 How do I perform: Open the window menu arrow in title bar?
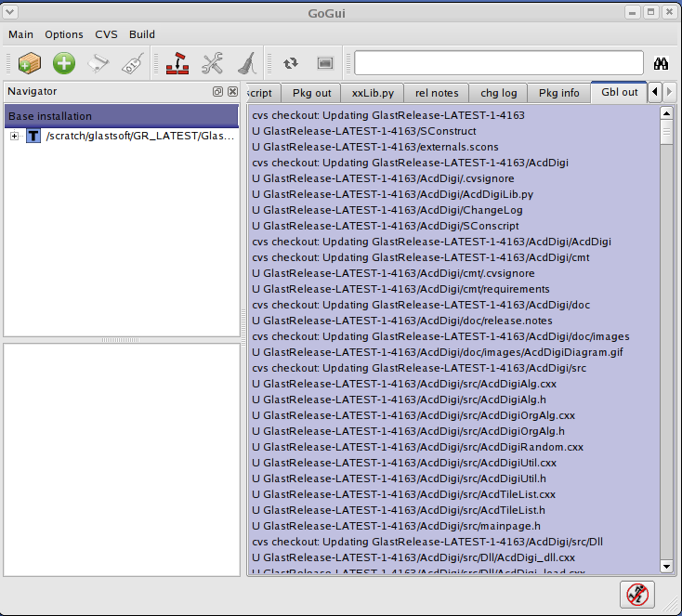10,12
